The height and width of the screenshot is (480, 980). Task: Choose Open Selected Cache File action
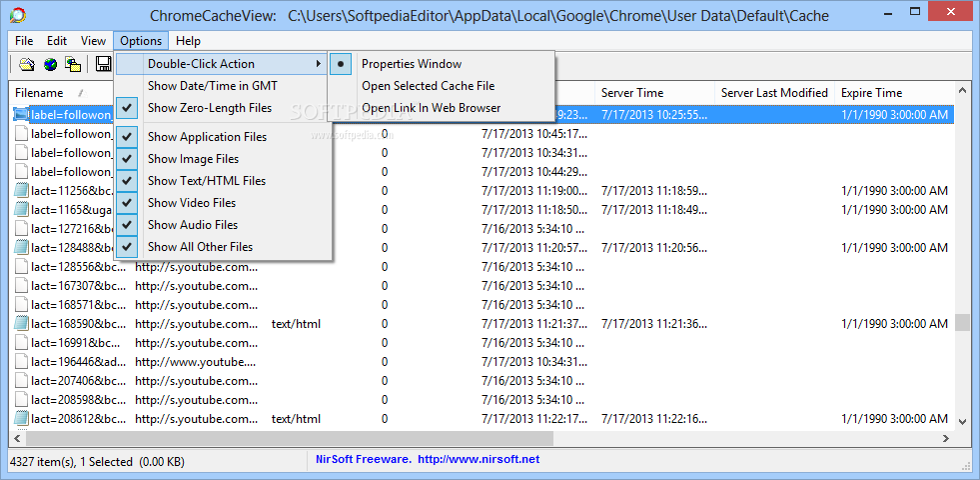(x=442, y=86)
